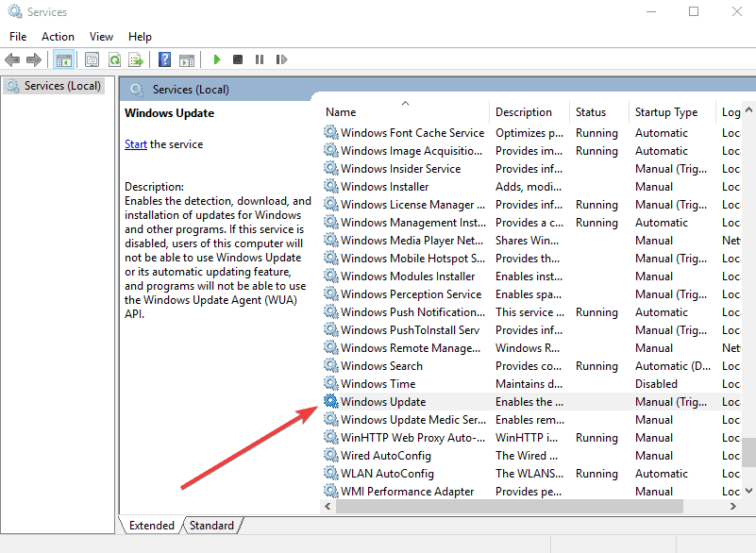Click the Start service link
The width and height of the screenshot is (756, 553).
(x=136, y=144)
